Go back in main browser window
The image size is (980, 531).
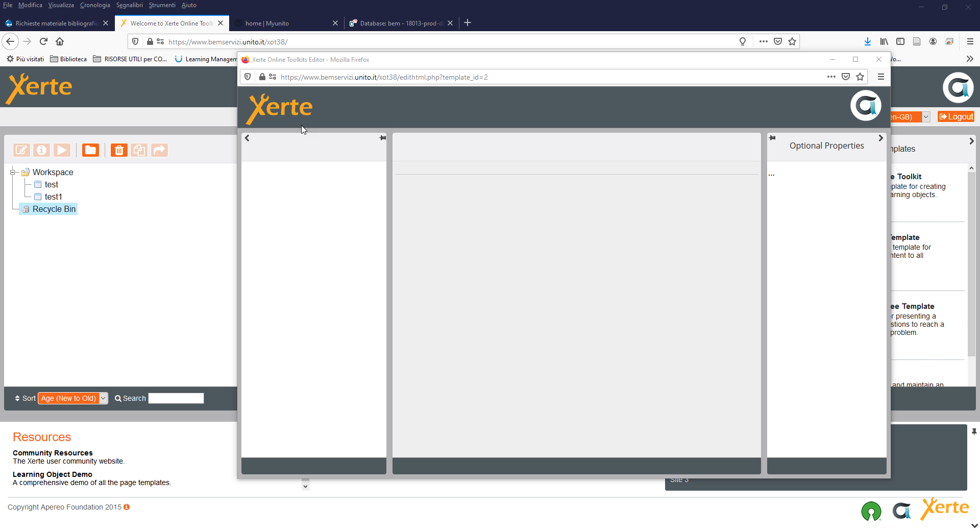point(10,41)
